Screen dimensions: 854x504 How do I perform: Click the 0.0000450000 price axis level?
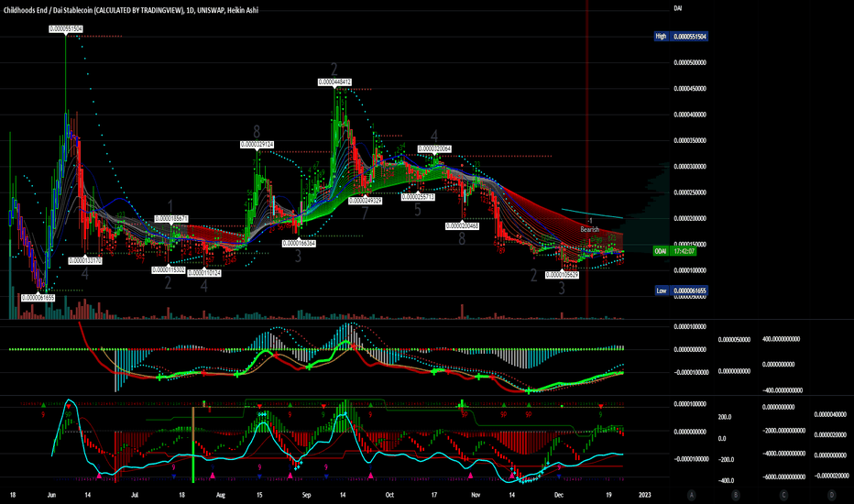[x=689, y=88]
